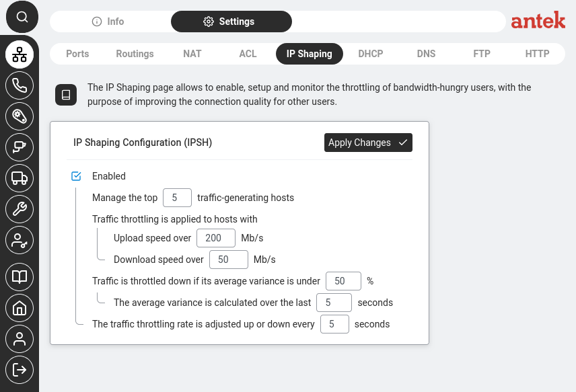Click the upload speed threshold field
The height and width of the screenshot is (392, 576).
(x=216, y=238)
